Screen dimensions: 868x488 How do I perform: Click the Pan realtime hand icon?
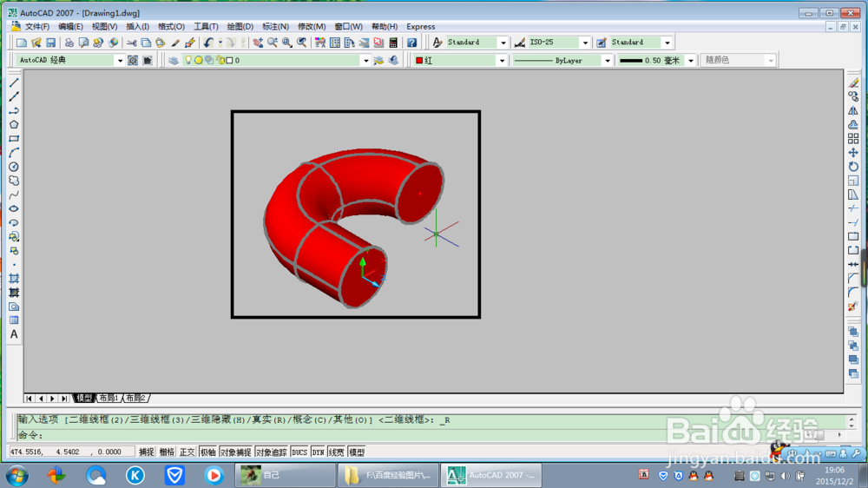pos(258,43)
